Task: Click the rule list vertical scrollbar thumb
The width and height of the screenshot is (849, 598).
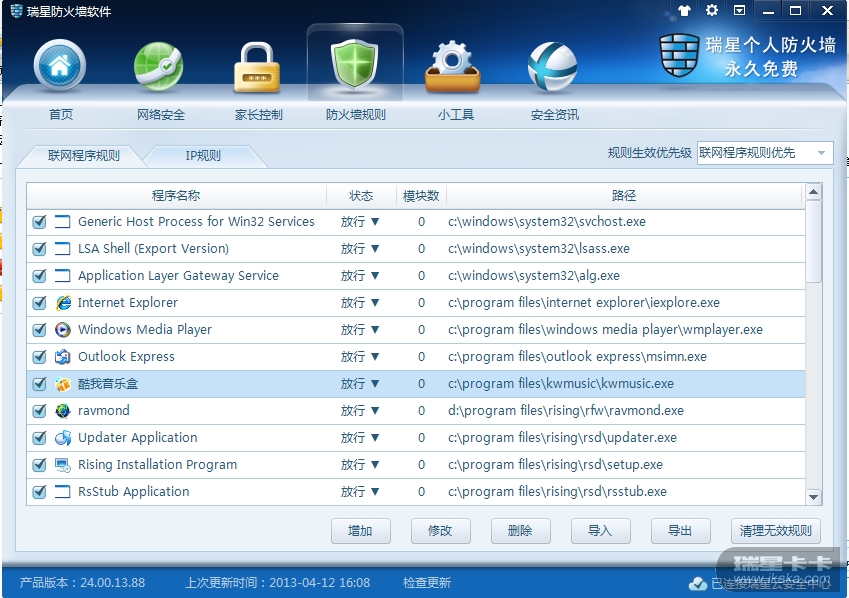Action: coord(813,240)
